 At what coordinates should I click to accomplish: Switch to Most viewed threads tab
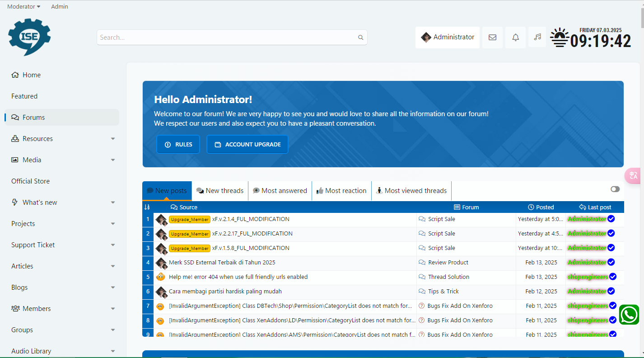point(411,191)
